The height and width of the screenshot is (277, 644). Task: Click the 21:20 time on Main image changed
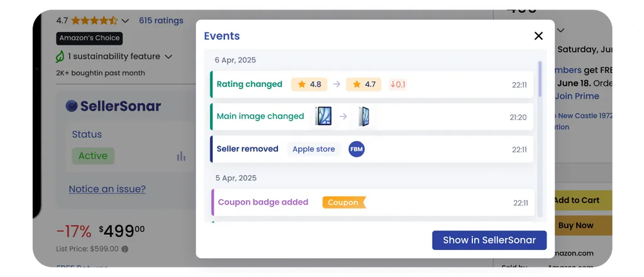coord(518,117)
